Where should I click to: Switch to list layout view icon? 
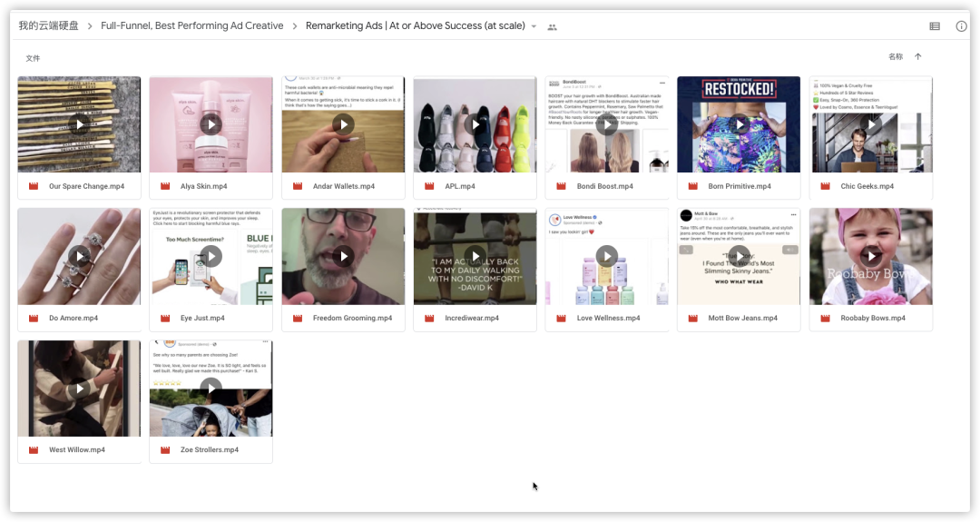tap(935, 26)
